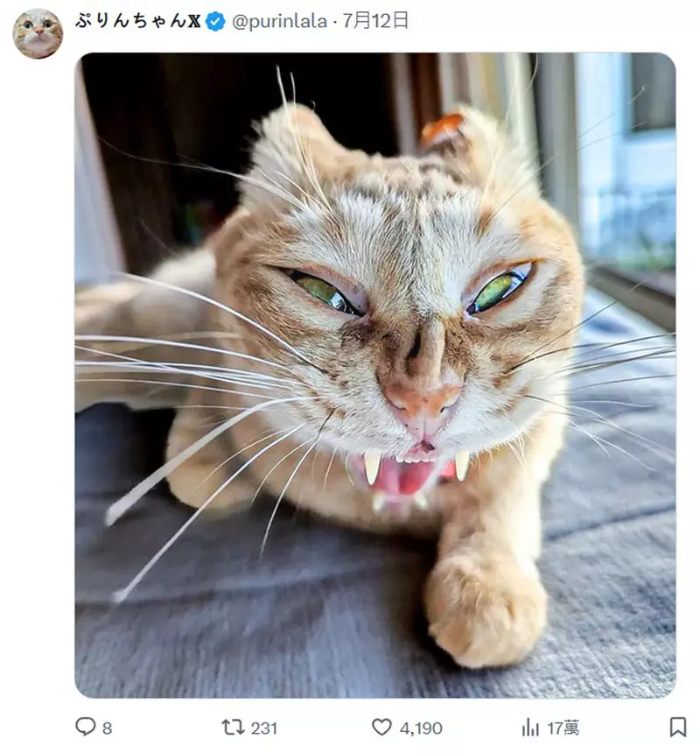
Task: Click the cat's open mouth with fangs
Action: coord(411,473)
